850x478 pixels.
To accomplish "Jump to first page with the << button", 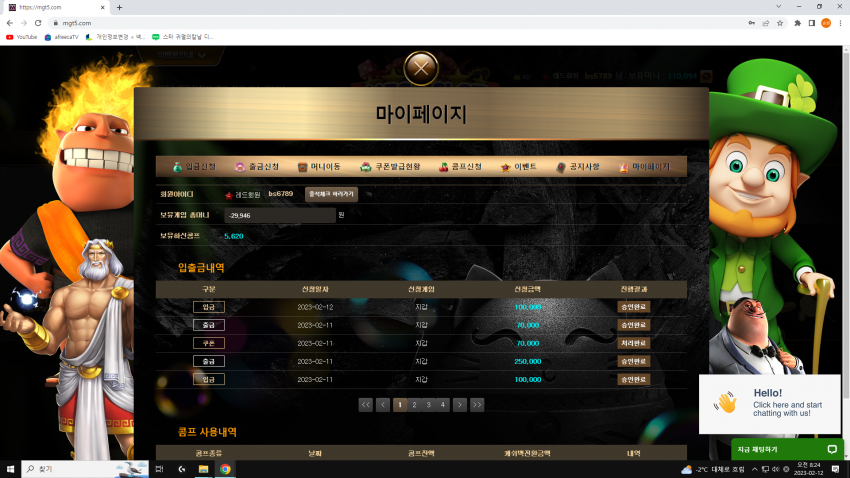I will pos(365,405).
